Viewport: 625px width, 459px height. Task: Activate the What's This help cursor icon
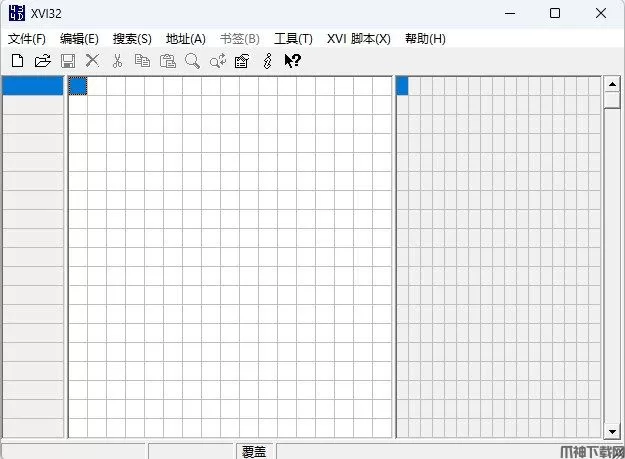point(292,61)
